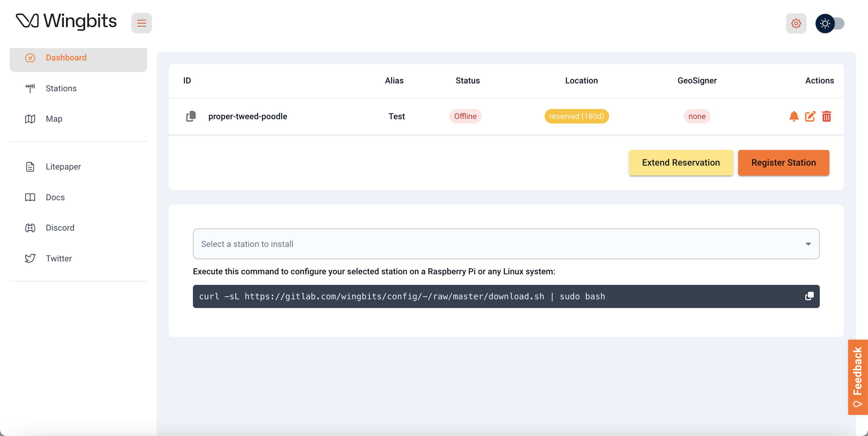Open the Discord link in sidebar

click(x=60, y=228)
